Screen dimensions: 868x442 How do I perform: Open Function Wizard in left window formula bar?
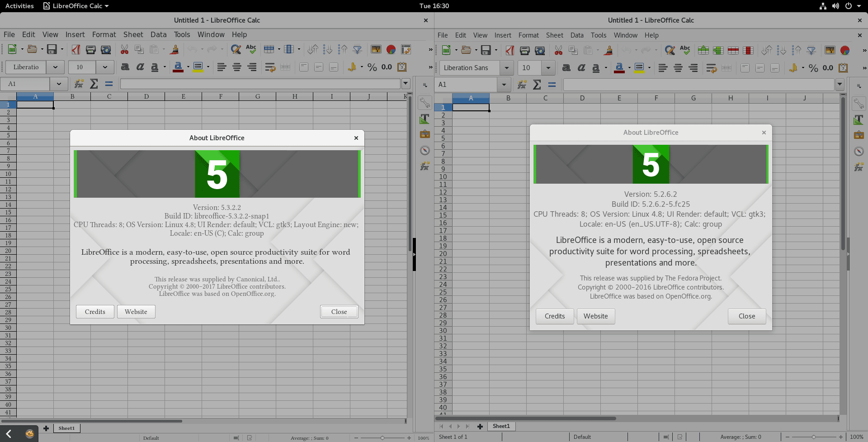(x=79, y=84)
